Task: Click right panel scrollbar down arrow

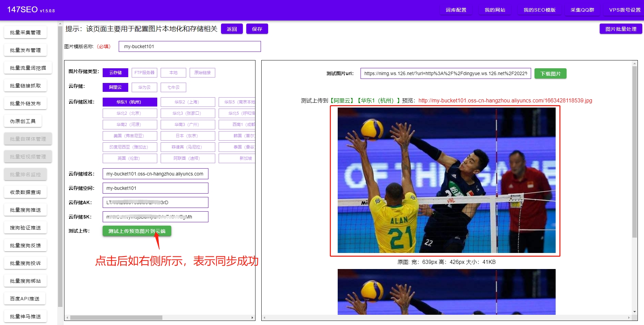Action: pyautogui.click(x=634, y=312)
